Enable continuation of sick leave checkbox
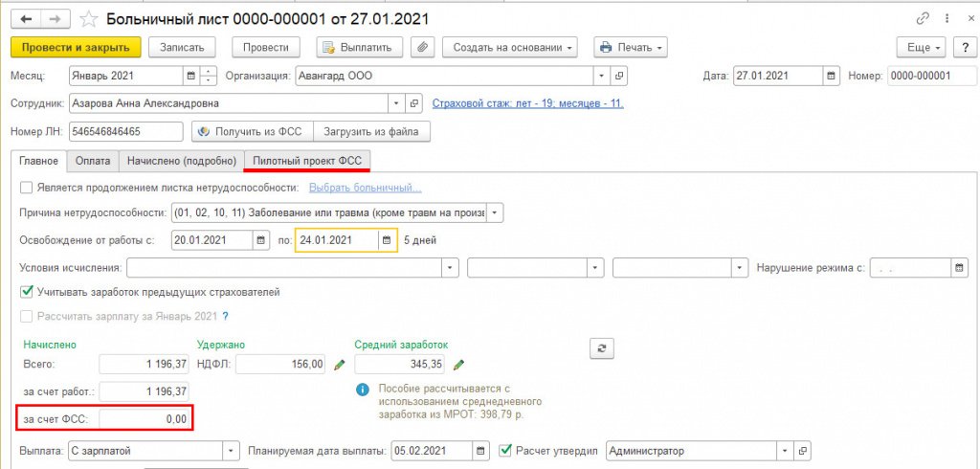980x469 pixels. pos(27,188)
